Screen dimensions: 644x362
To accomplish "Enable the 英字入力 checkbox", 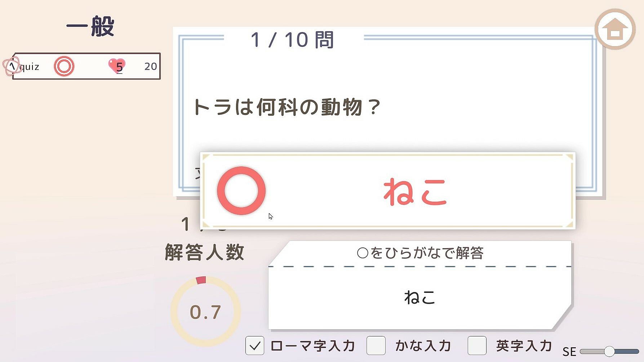I will click(477, 346).
